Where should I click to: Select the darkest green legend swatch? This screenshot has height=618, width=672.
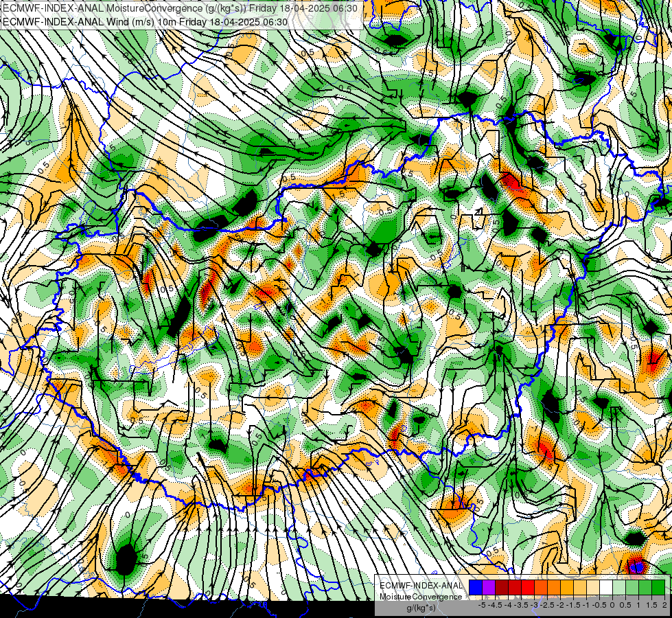click(658, 587)
